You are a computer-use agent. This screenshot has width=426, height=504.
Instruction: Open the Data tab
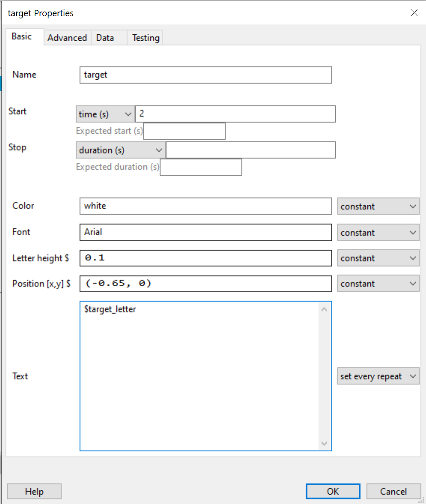(x=105, y=38)
